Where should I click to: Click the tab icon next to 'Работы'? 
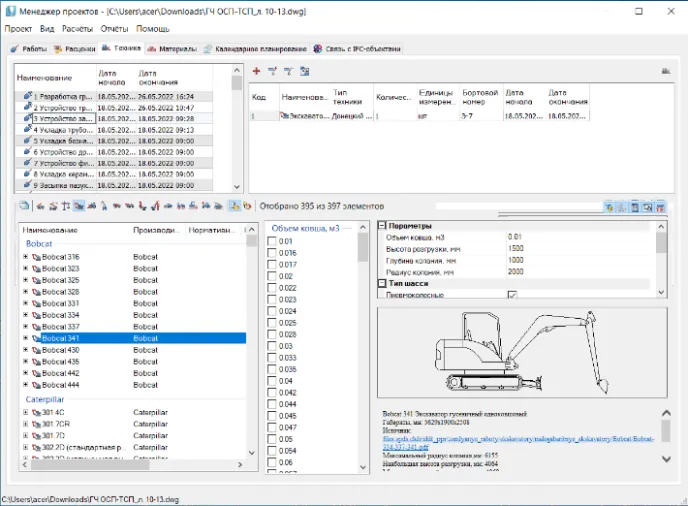click(14, 48)
